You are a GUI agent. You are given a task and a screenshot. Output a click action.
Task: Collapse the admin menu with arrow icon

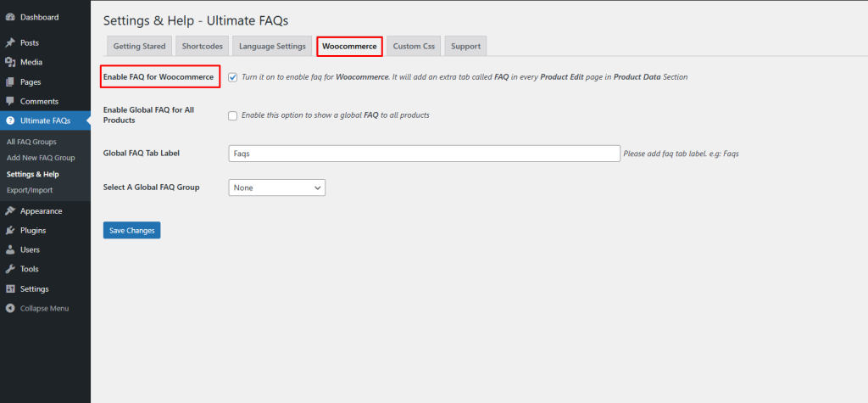pyautogui.click(x=10, y=308)
